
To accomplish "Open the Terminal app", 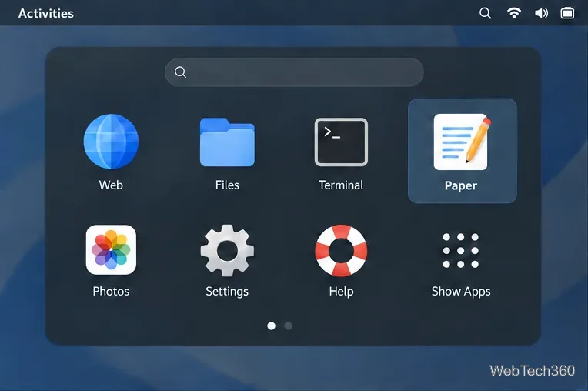I will (x=341, y=142).
